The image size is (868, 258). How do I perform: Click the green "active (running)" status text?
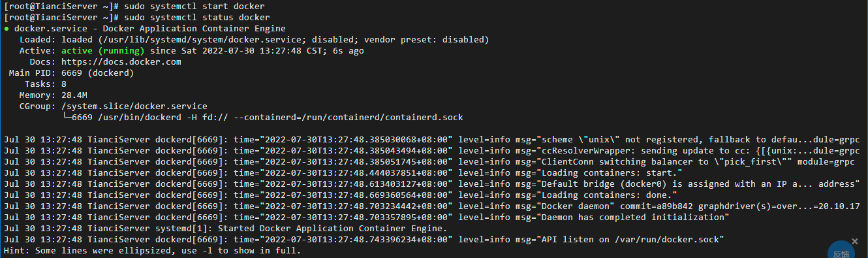click(102, 51)
